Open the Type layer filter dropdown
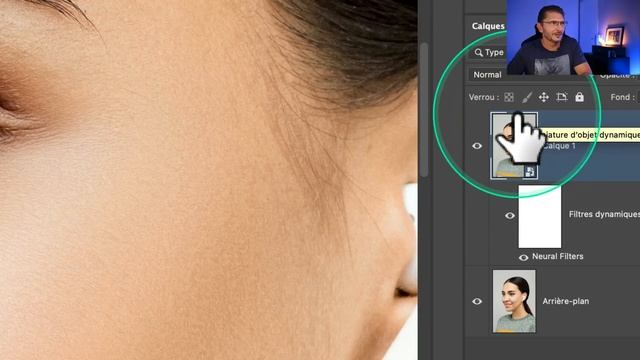Viewport: 640px width, 360px height. [x=489, y=53]
